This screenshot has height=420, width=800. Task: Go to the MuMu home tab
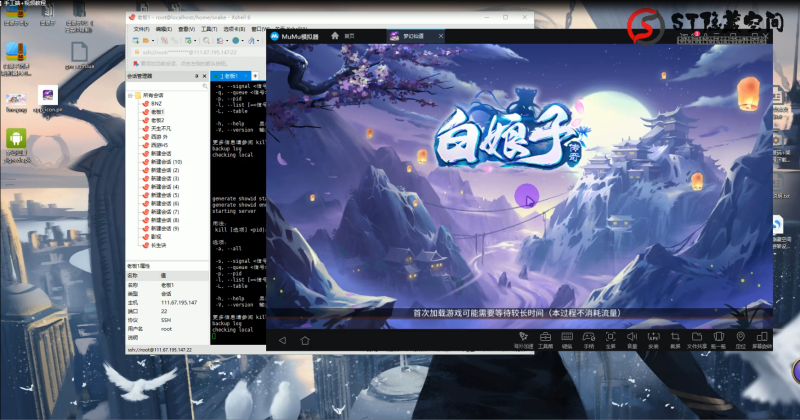342,36
